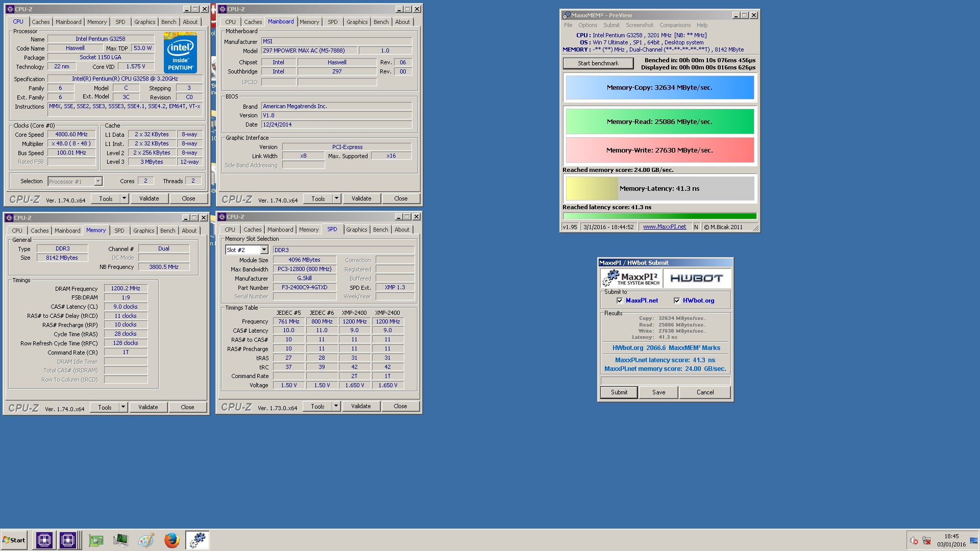Screen dimensions: 980x551
Task: Click the green Memory-Read result bar
Action: coord(659,121)
